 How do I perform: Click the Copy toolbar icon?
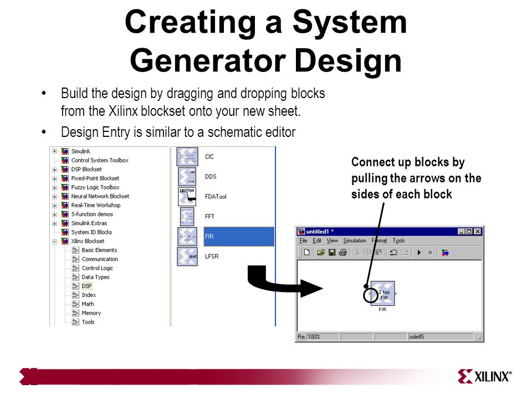pyautogui.click(x=368, y=253)
